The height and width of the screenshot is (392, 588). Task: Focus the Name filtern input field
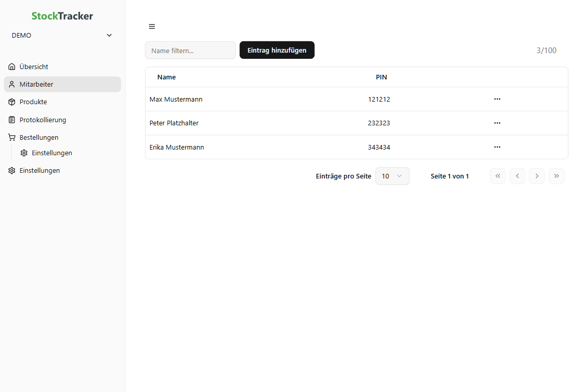[x=190, y=51]
